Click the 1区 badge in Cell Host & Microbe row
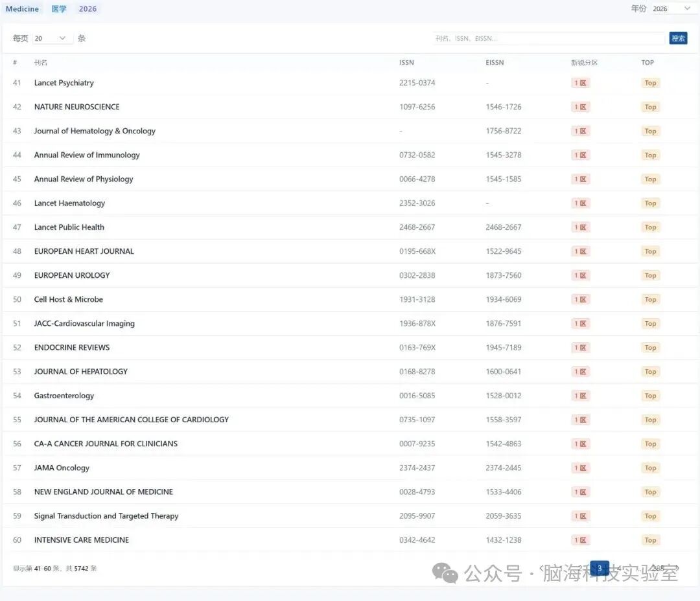This screenshot has height=601, width=700. (x=580, y=299)
